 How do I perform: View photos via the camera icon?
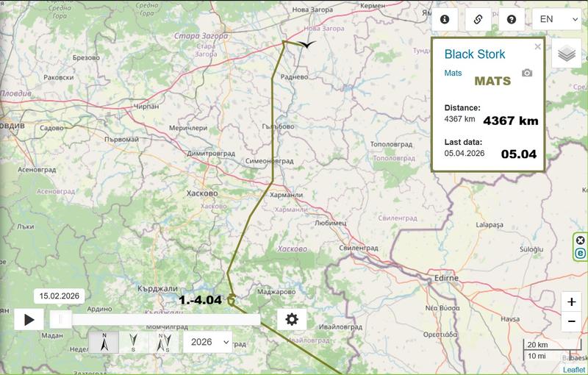[x=527, y=73]
